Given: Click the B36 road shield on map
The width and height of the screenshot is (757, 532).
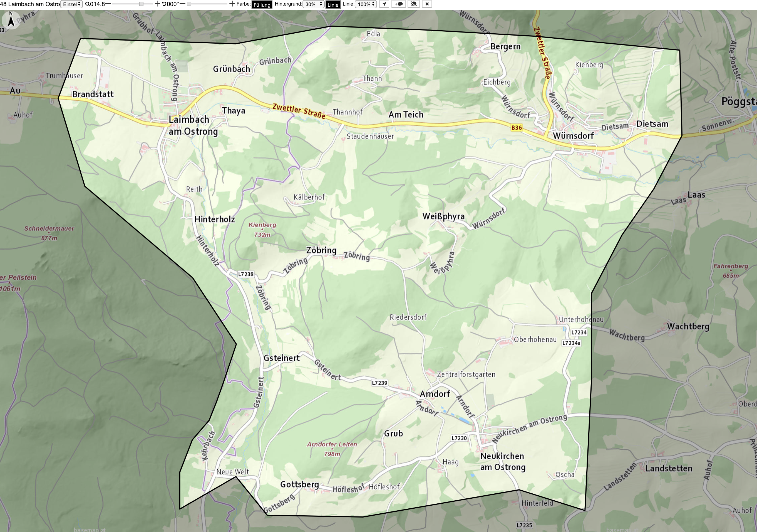Looking at the screenshot, I should [516, 128].
